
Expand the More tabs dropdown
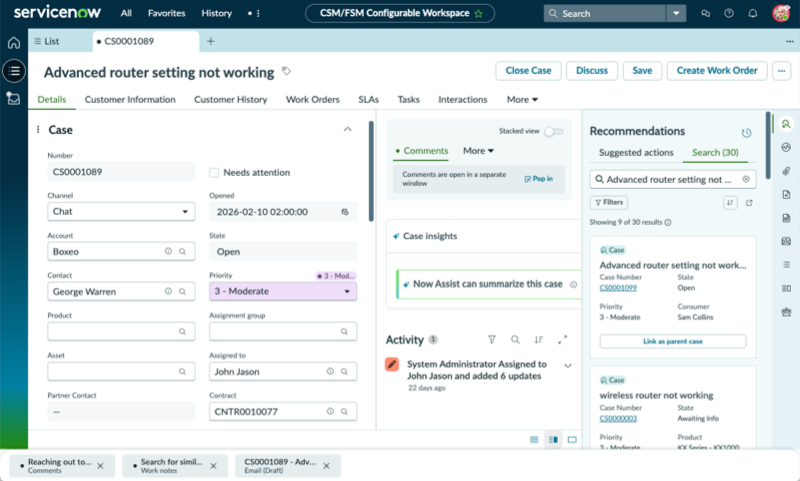pyautogui.click(x=522, y=99)
